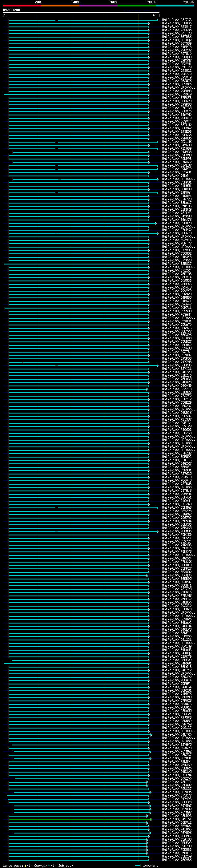197x868 pixels.
Task: Select label UniRef100_Q9FVN3
Action: tap(177, 155)
